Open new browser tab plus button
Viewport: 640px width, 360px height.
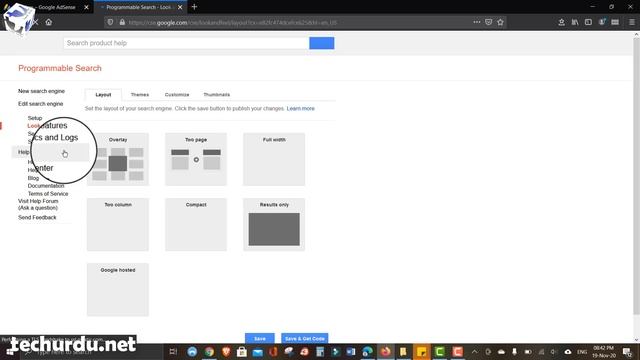coord(194,7)
